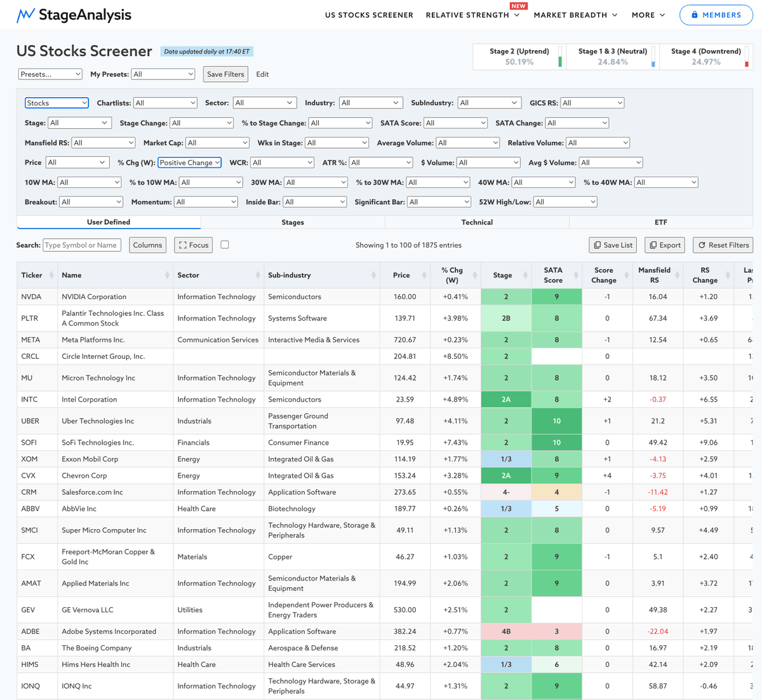762x700 pixels.
Task: Open the Industry filter dropdown
Action: coord(371,103)
